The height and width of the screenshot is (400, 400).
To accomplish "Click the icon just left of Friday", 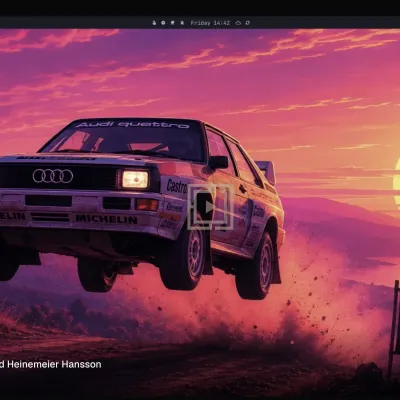I will (x=182, y=23).
